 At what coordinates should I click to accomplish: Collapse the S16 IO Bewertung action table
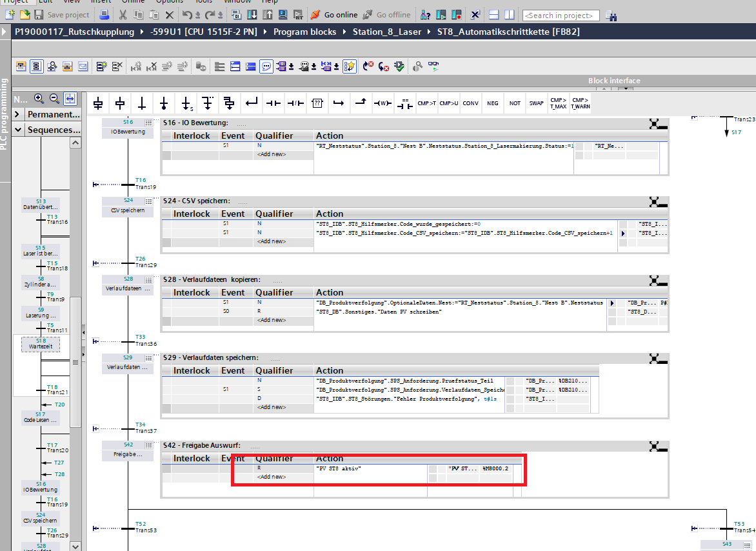coord(658,124)
